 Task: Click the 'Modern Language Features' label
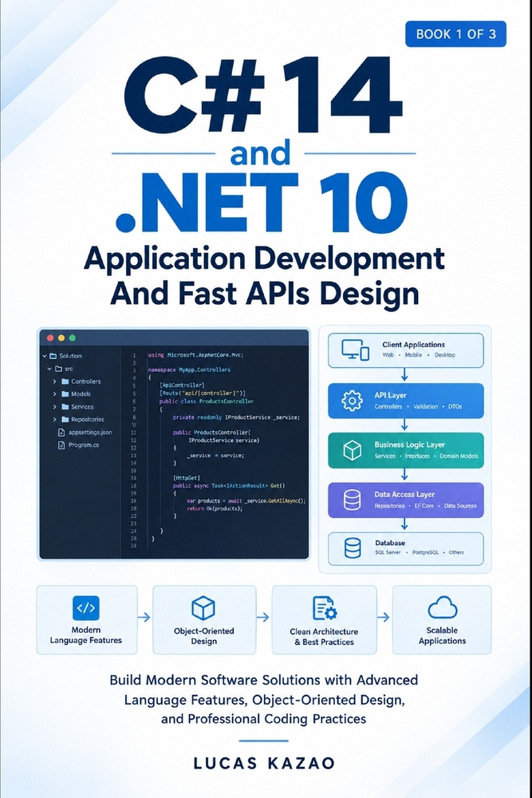tap(86, 635)
